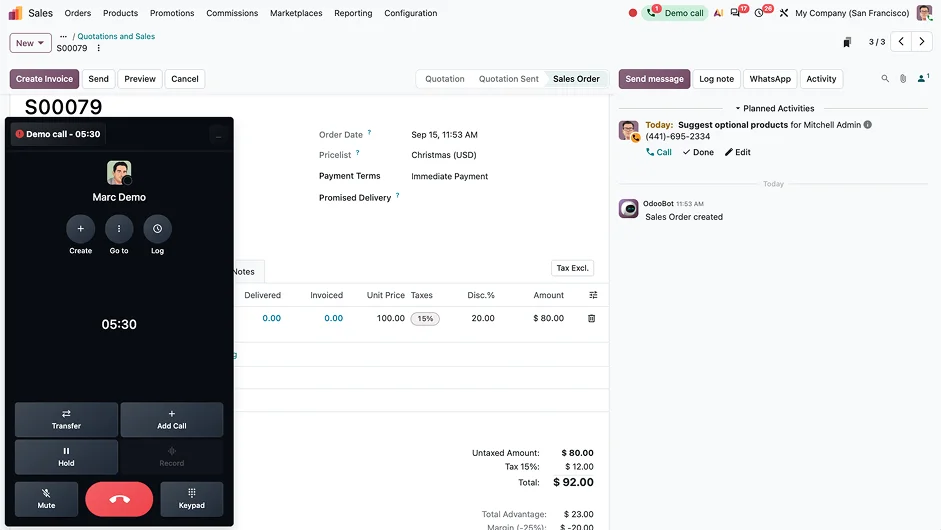Image resolution: width=941 pixels, height=530 pixels.
Task: Click the bookmark icon next to record pager
Action: pyautogui.click(x=847, y=42)
